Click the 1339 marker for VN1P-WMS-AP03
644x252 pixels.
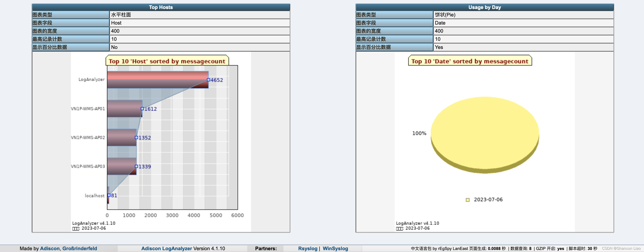pyautogui.click(x=136, y=166)
